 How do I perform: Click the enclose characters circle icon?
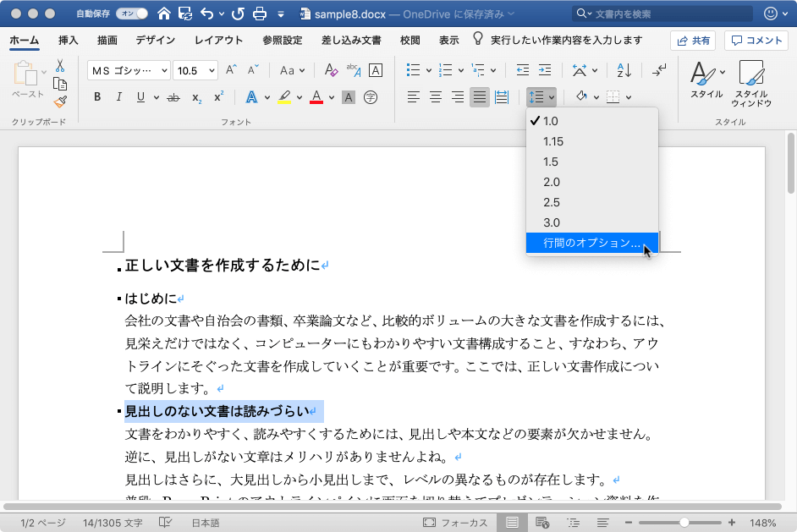[x=371, y=97]
